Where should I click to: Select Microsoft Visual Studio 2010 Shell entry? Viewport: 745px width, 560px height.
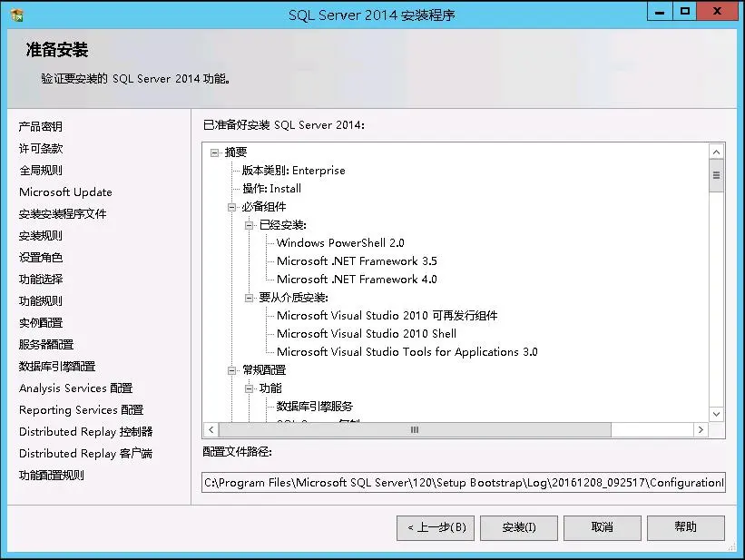click(367, 334)
